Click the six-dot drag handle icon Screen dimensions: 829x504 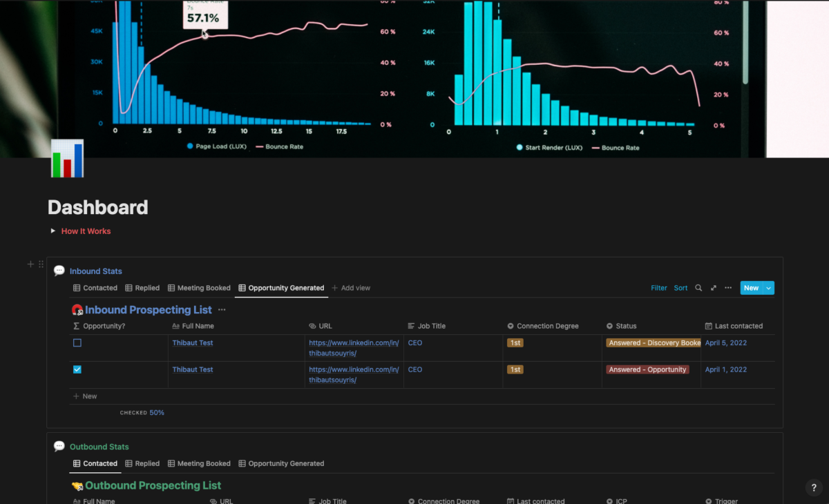(x=41, y=264)
